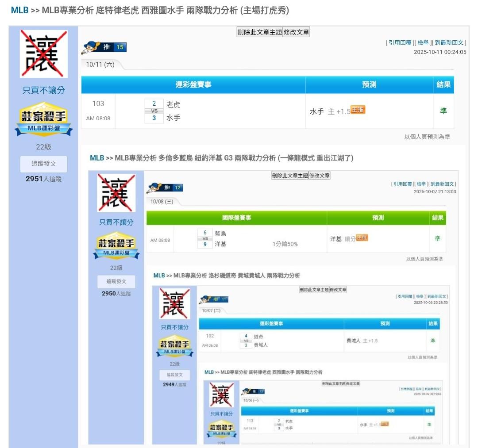Screen dimensions: 478x448
Task: Click the 準 result in the 藍鳥 洋基 row
Action: (x=437, y=238)
